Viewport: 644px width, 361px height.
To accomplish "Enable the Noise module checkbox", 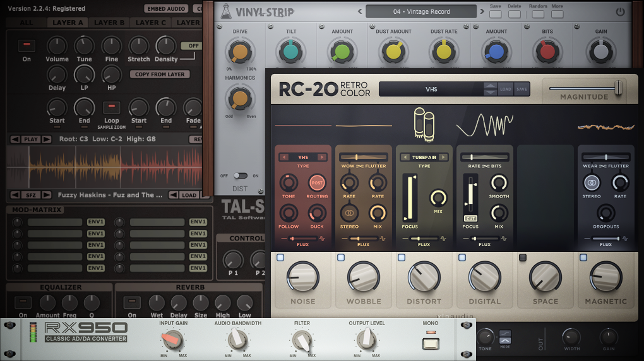I will 280,257.
